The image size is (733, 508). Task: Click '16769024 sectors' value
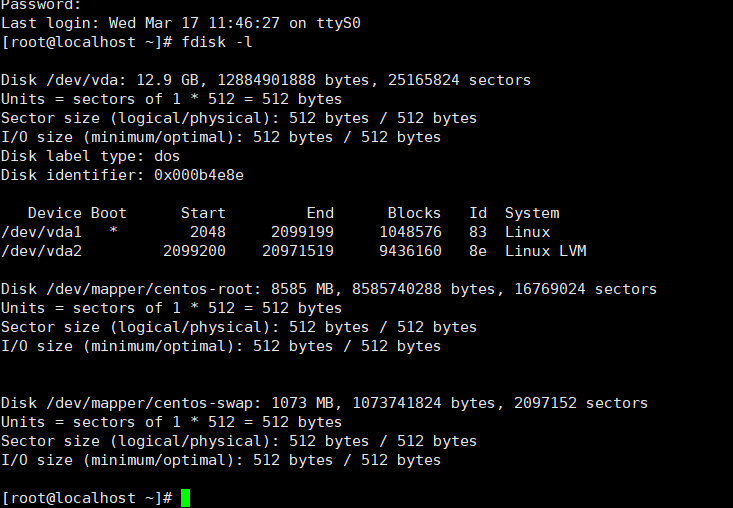585,289
